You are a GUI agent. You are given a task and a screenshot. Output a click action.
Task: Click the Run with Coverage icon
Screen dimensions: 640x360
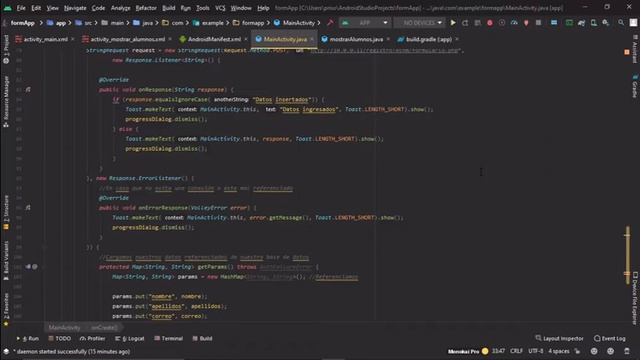[x=502, y=23]
